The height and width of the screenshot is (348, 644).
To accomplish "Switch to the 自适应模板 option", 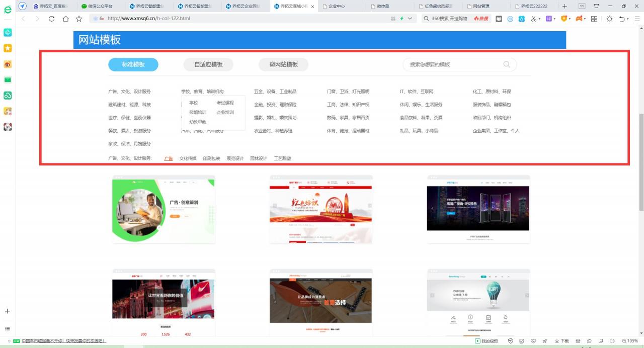I will click(208, 64).
